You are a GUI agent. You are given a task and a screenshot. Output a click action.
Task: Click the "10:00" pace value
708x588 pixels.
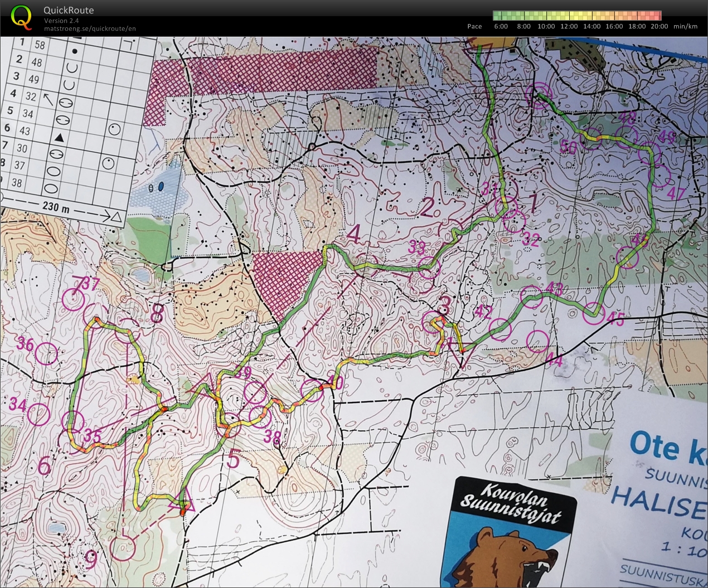(546, 26)
